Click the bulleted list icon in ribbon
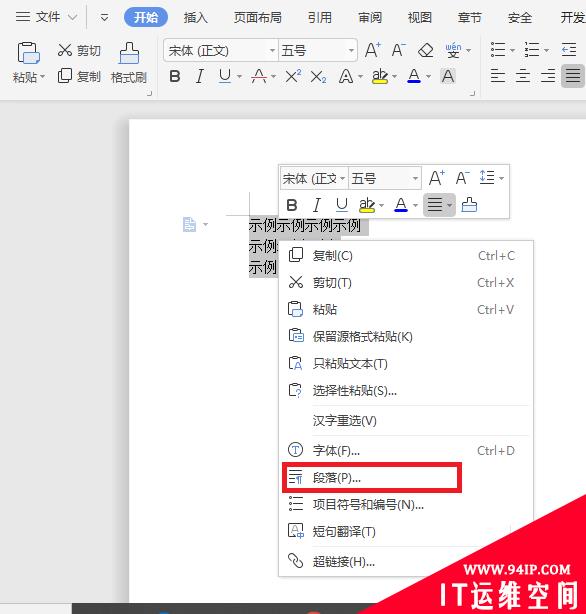 pos(498,50)
